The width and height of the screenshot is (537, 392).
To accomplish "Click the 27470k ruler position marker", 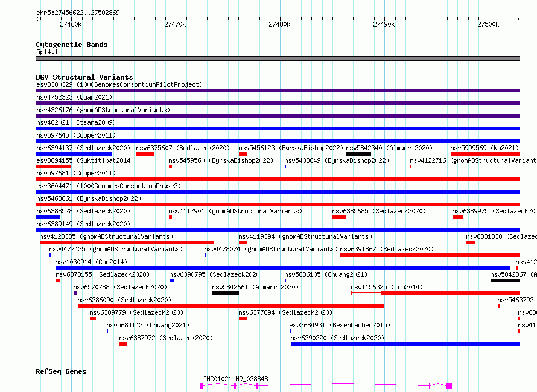I will tap(175, 24).
